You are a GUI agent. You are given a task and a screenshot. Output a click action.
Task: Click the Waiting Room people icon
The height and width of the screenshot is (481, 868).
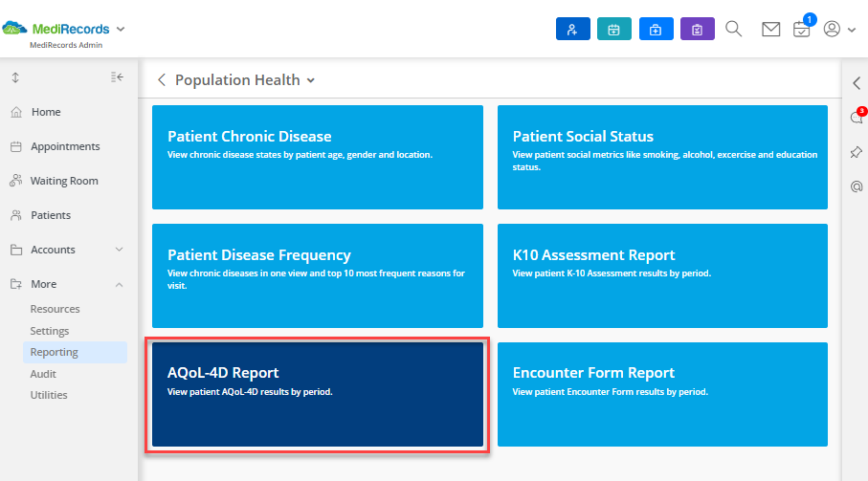click(16, 181)
